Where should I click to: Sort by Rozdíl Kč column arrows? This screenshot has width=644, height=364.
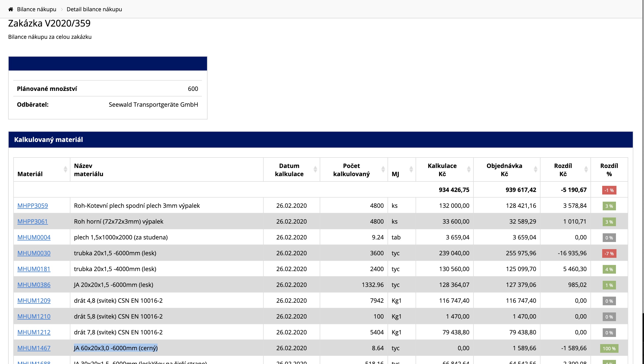[586, 169]
